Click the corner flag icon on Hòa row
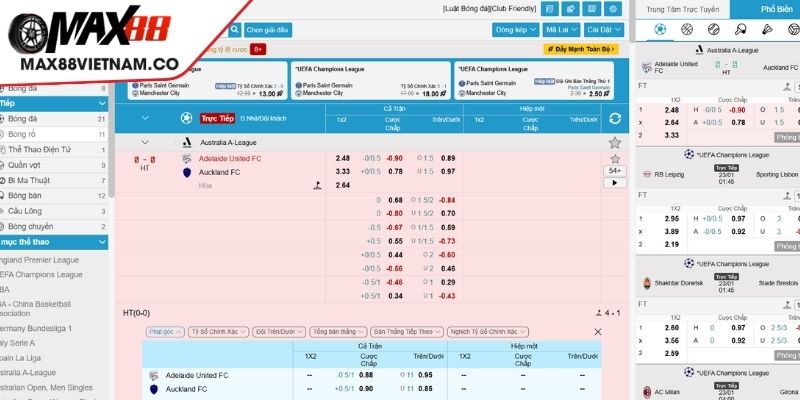This screenshot has height=400, width=800. click(317, 185)
